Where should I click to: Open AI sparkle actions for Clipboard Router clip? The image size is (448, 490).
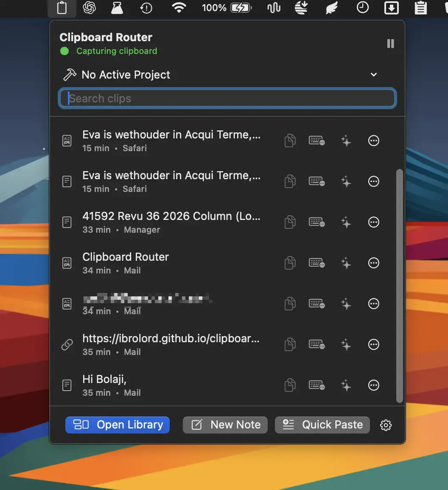[346, 263]
